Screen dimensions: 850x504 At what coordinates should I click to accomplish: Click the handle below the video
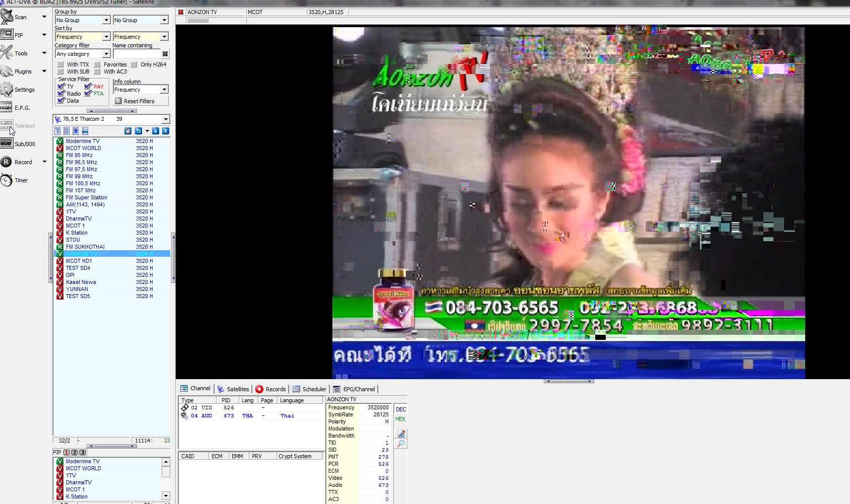pyautogui.click(x=569, y=381)
